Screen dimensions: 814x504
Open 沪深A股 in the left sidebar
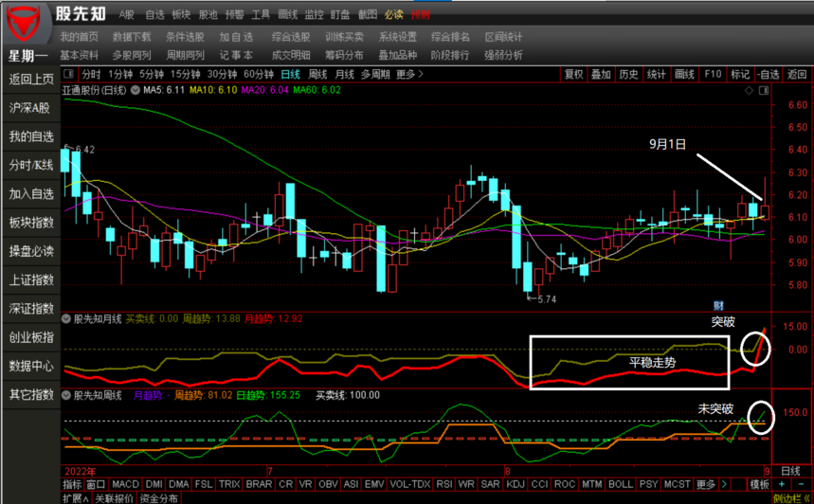[29, 108]
